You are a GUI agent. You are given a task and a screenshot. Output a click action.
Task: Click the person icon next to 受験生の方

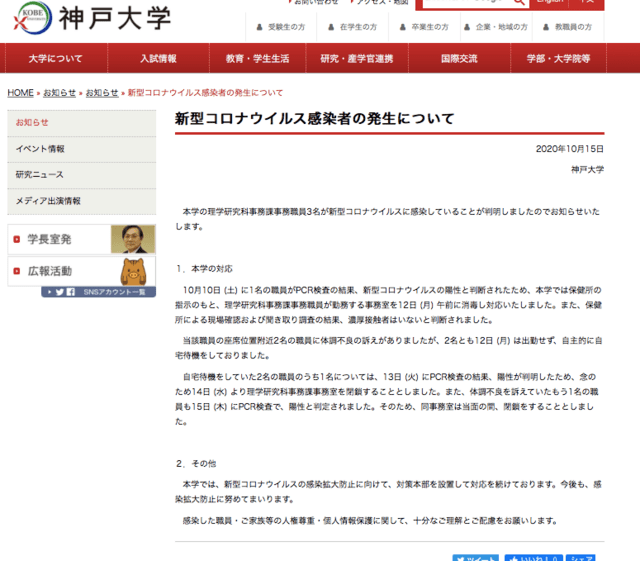coord(259,27)
